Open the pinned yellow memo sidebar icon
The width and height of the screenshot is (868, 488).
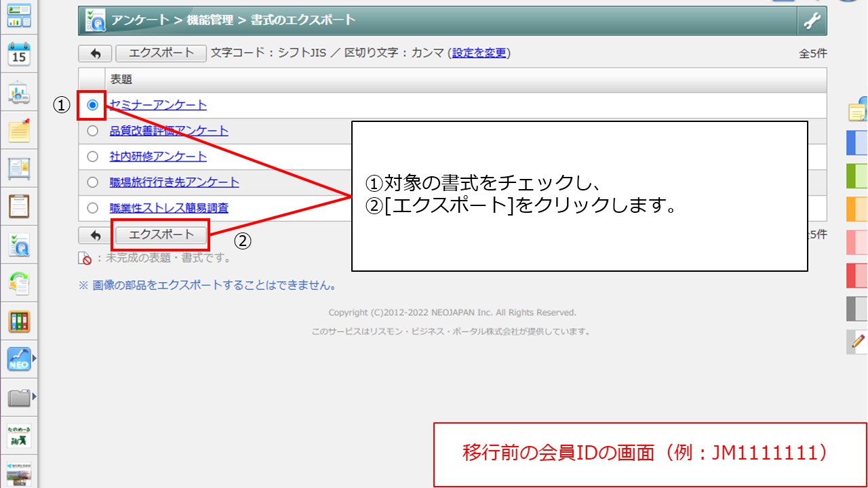tap(19, 131)
